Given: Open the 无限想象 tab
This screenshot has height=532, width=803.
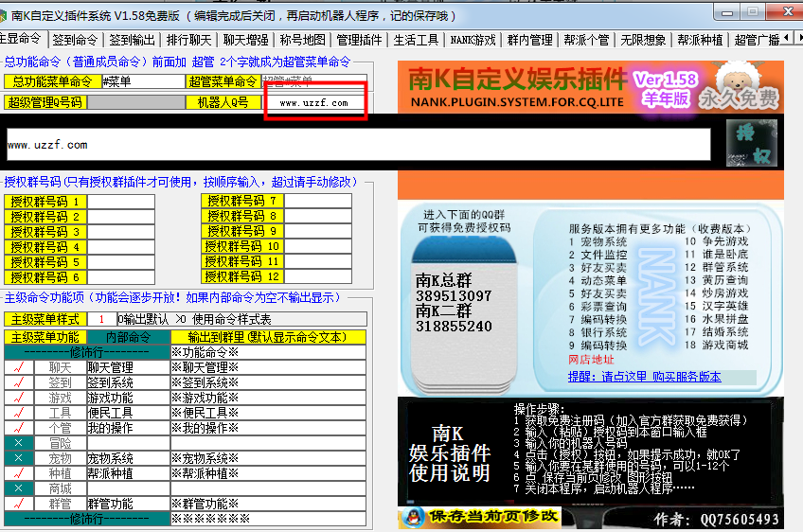Looking at the screenshot, I should (x=643, y=40).
